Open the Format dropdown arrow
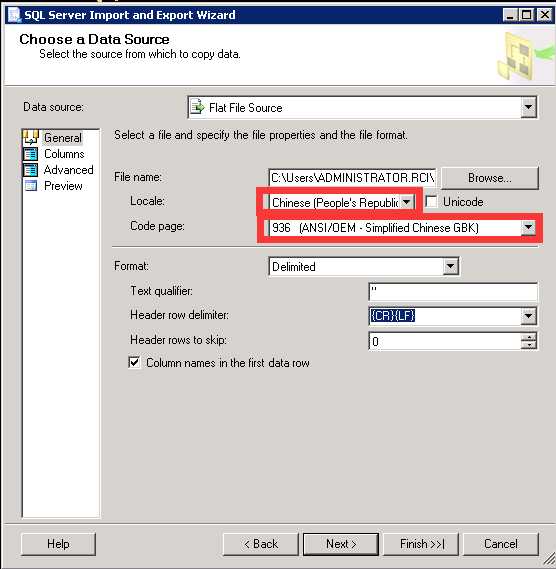Image resolution: width=556 pixels, height=569 pixels. click(450, 266)
